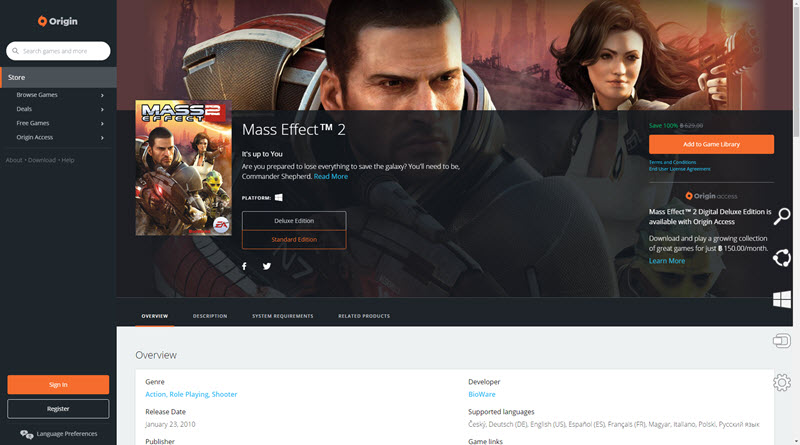Click the Sign In button
This screenshot has width=800, height=445.
(x=58, y=385)
